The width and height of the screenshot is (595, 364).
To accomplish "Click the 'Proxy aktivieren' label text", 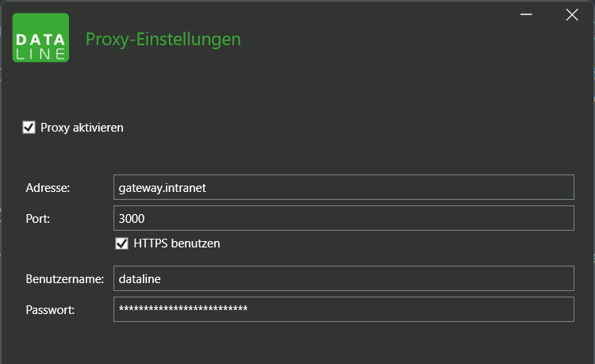I will (x=82, y=127).
